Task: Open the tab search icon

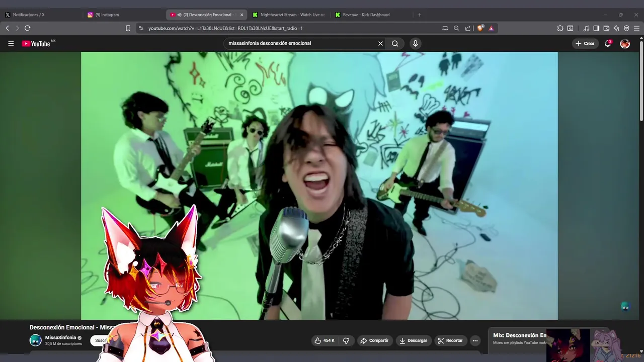Action: [x=570, y=28]
